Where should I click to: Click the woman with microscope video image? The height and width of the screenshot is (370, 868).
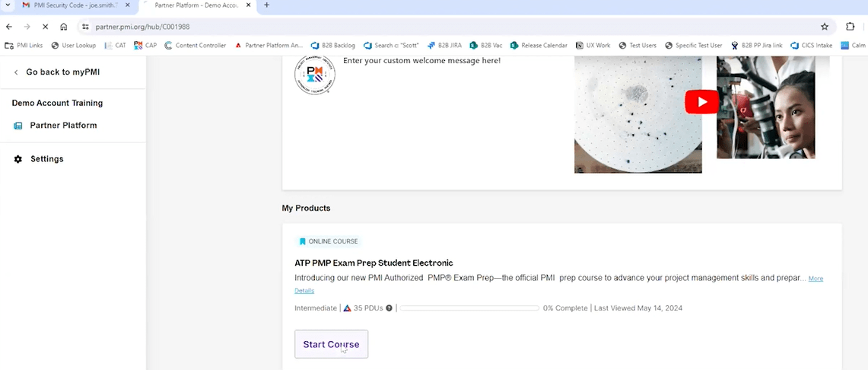(765, 107)
